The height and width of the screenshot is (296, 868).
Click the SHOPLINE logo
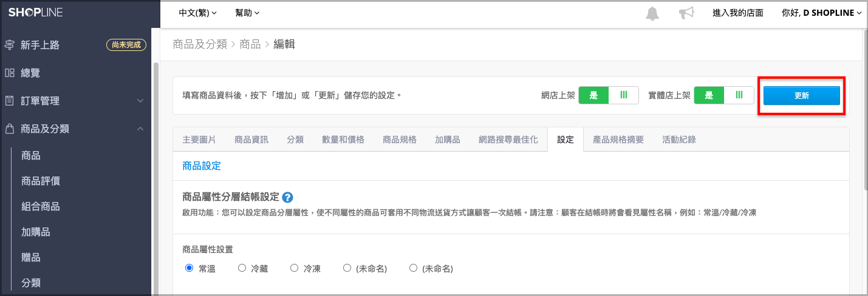[35, 13]
